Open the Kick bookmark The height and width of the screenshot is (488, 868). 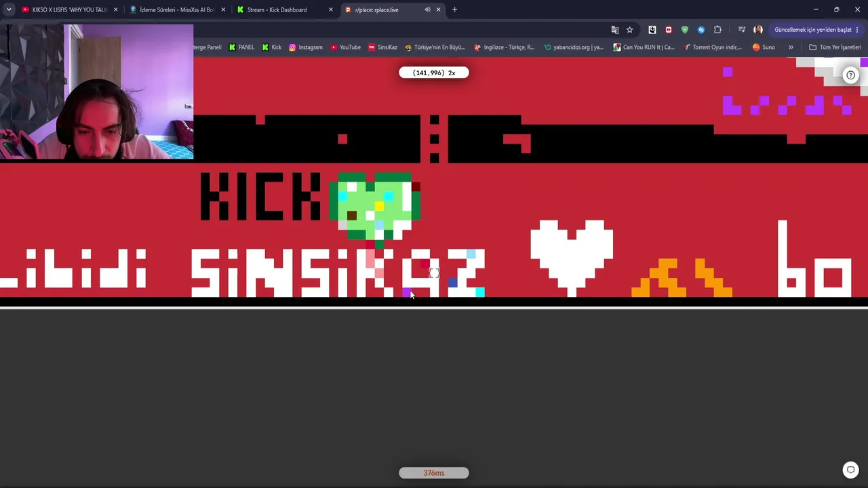[x=271, y=47]
